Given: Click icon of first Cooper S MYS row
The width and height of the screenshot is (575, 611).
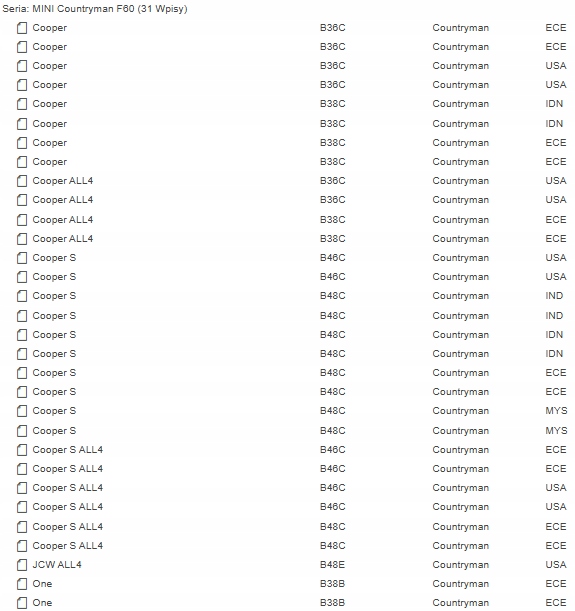Looking at the screenshot, I should tap(22, 411).
